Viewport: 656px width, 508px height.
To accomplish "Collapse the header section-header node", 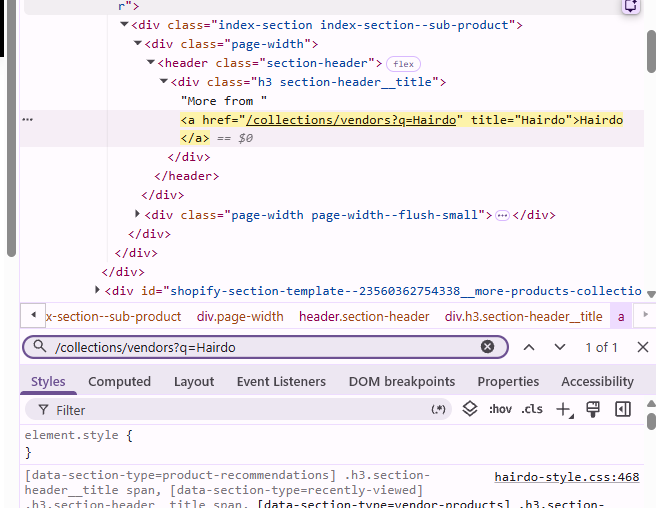I will [x=151, y=62].
